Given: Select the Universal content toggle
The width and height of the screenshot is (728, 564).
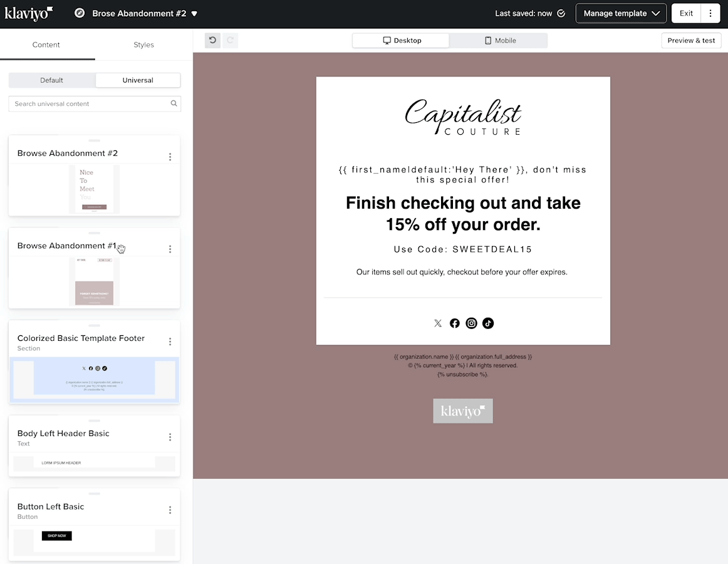Looking at the screenshot, I should [138, 80].
